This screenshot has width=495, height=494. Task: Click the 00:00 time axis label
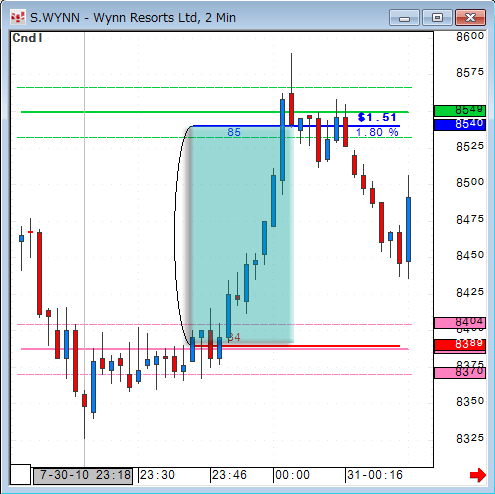[x=292, y=475]
